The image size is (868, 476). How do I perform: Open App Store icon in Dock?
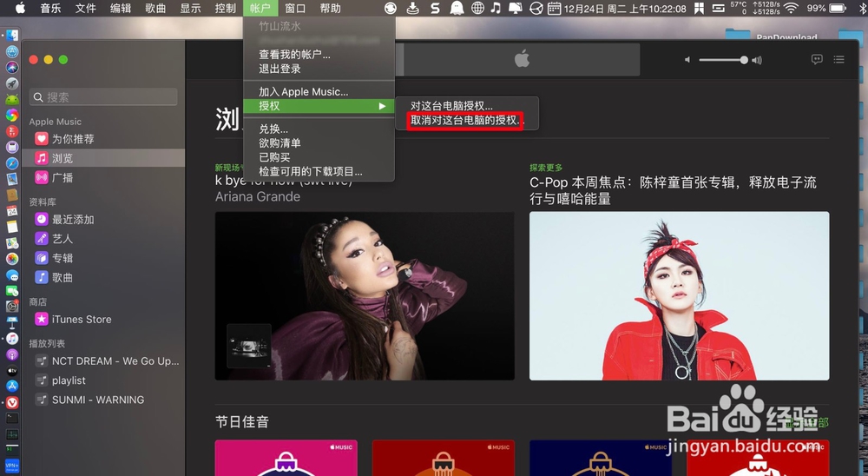(11, 387)
